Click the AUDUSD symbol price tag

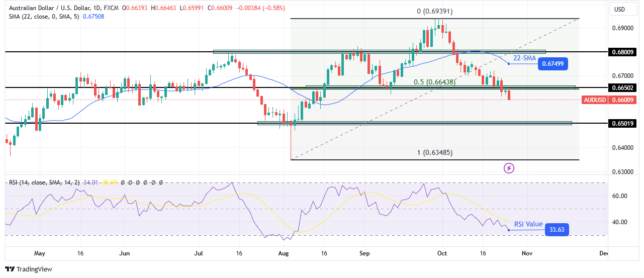(595, 100)
